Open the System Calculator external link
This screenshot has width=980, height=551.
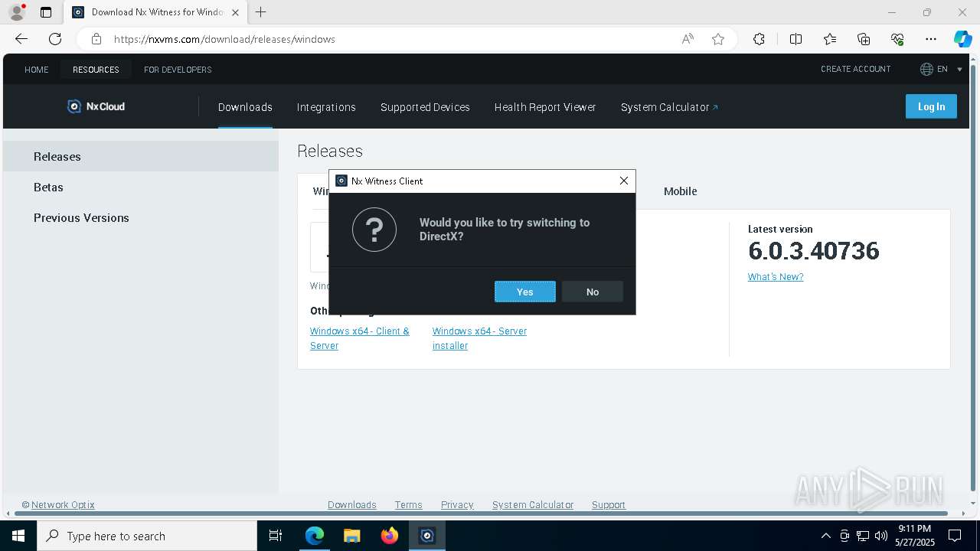point(669,107)
